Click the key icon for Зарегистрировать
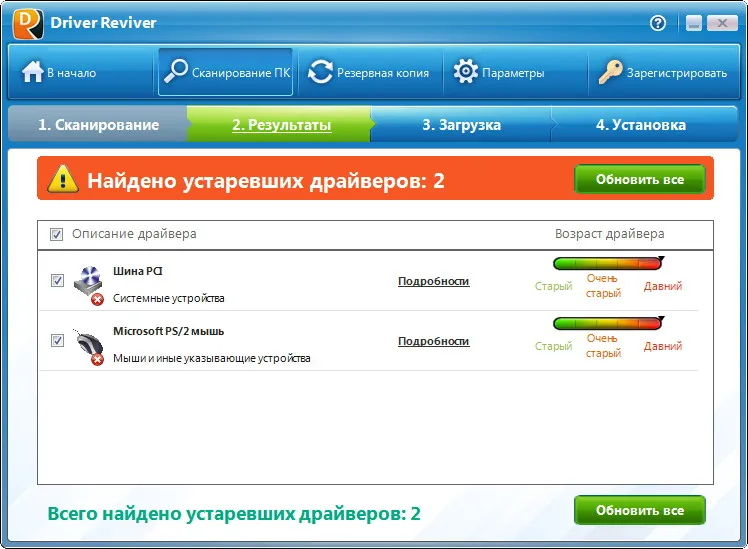The width and height of the screenshot is (748, 549). tap(610, 72)
